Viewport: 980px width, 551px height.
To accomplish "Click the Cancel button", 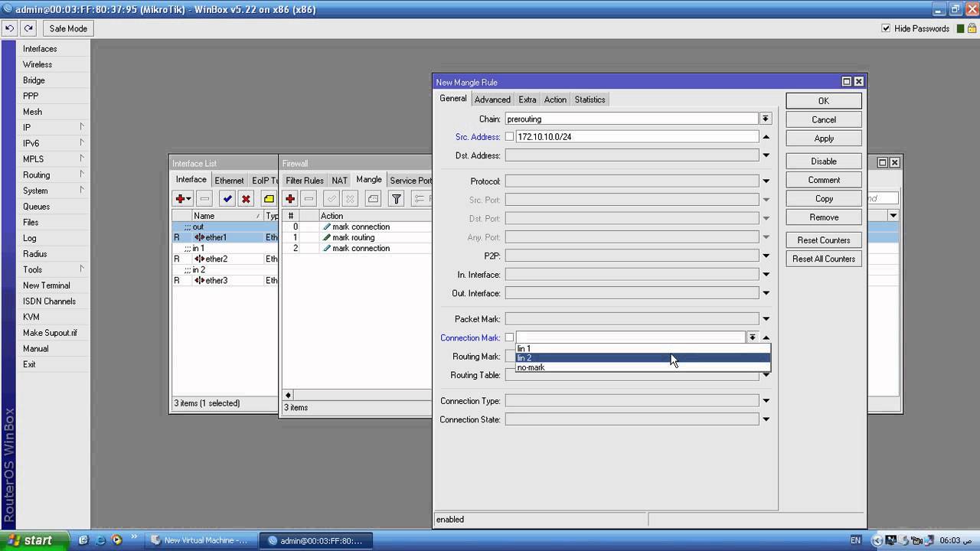I will tap(824, 119).
